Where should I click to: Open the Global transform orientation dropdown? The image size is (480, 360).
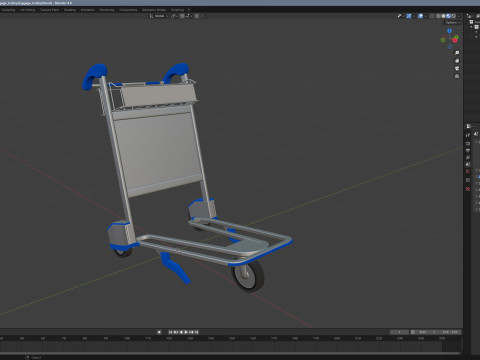tap(159, 16)
